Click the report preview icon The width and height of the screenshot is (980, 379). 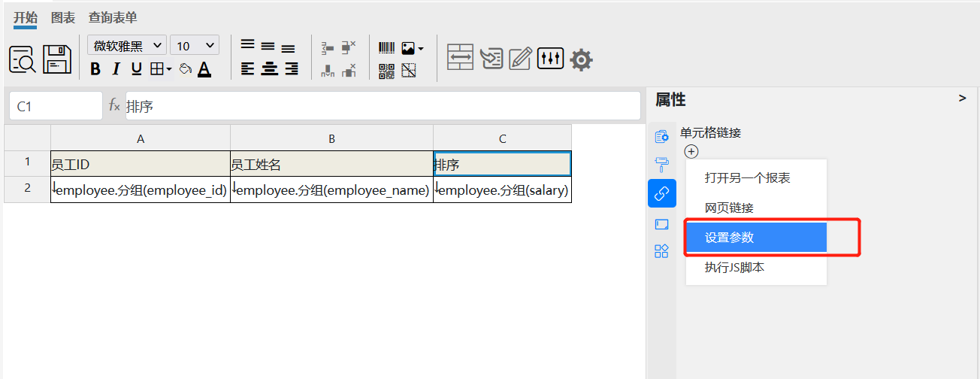(x=23, y=59)
